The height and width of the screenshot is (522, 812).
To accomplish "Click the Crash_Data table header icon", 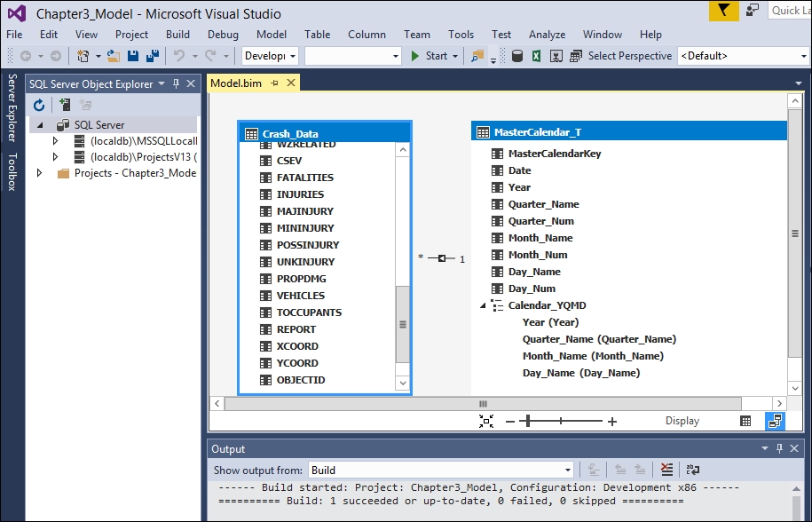I will (x=251, y=133).
